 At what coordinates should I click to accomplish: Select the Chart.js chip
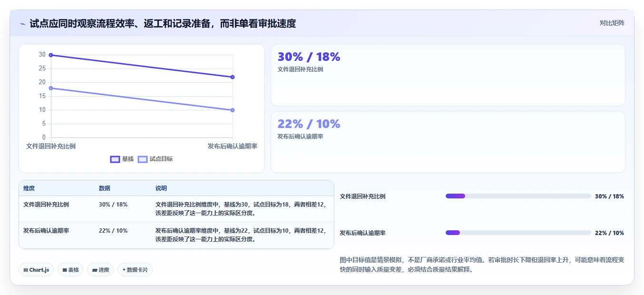click(x=36, y=270)
